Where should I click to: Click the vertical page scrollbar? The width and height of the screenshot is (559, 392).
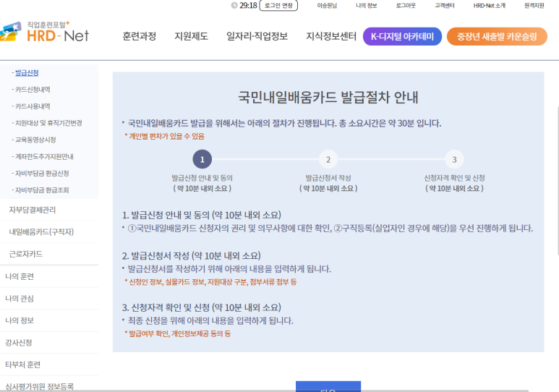pyautogui.click(x=558, y=181)
